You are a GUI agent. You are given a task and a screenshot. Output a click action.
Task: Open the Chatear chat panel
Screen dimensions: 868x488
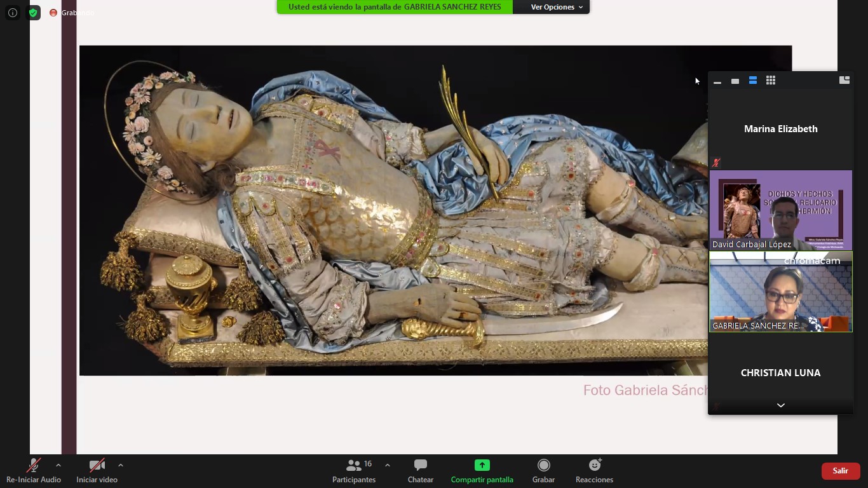(421, 471)
